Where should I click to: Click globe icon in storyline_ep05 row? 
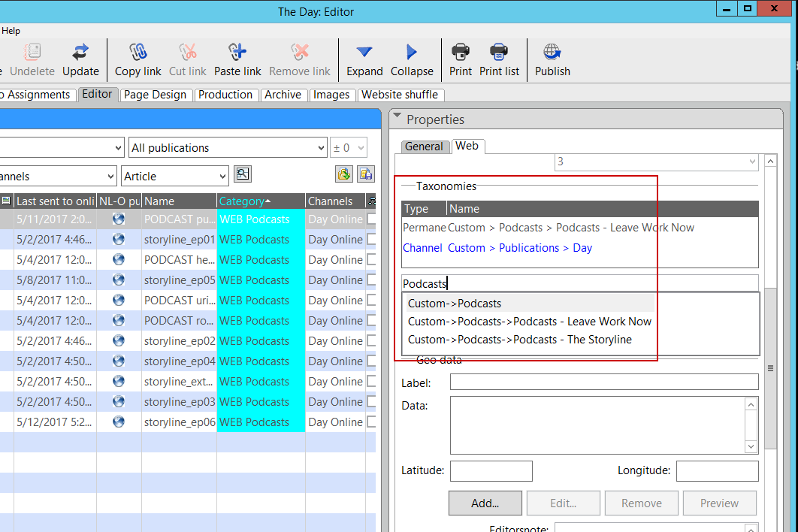pyautogui.click(x=119, y=280)
